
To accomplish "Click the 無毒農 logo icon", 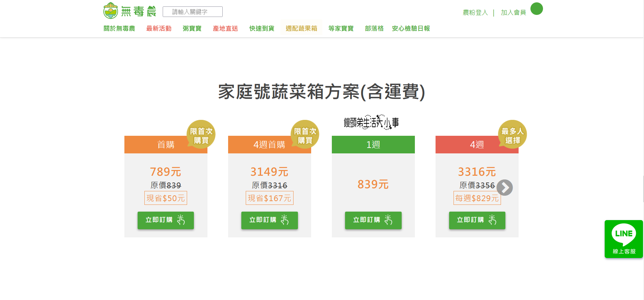I will (110, 11).
